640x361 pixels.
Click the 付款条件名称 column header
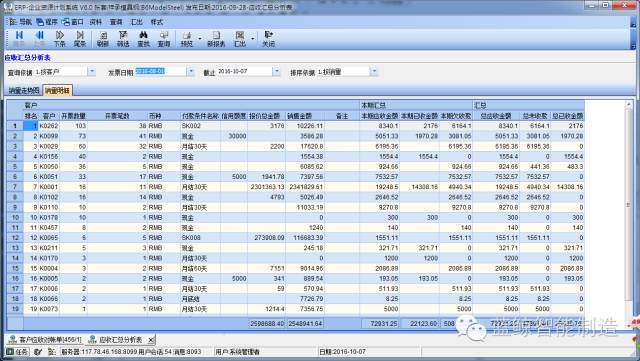pos(200,116)
